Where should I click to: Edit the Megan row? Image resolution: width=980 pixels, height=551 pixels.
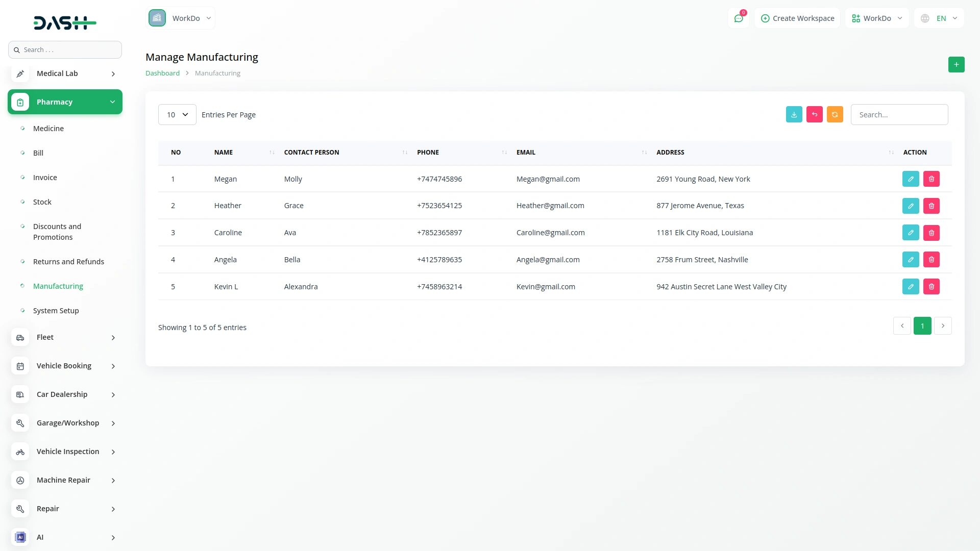pyautogui.click(x=910, y=179)
